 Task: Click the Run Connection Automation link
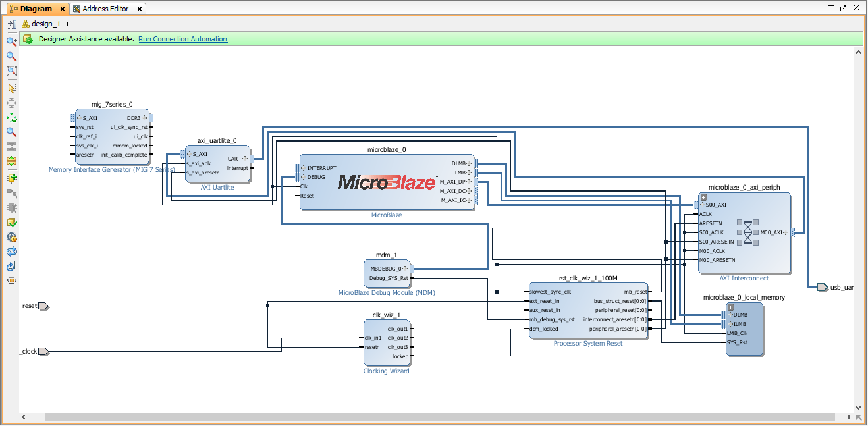pos(182,39)
